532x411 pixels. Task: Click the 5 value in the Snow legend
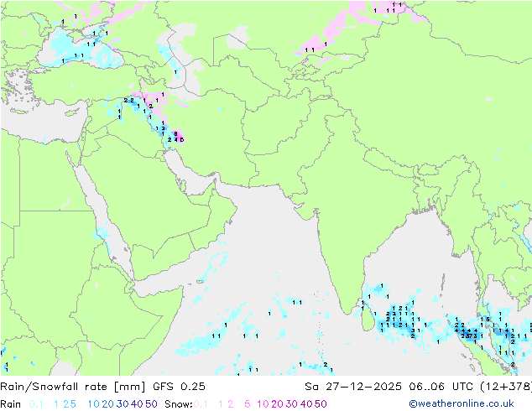[248, 404]
